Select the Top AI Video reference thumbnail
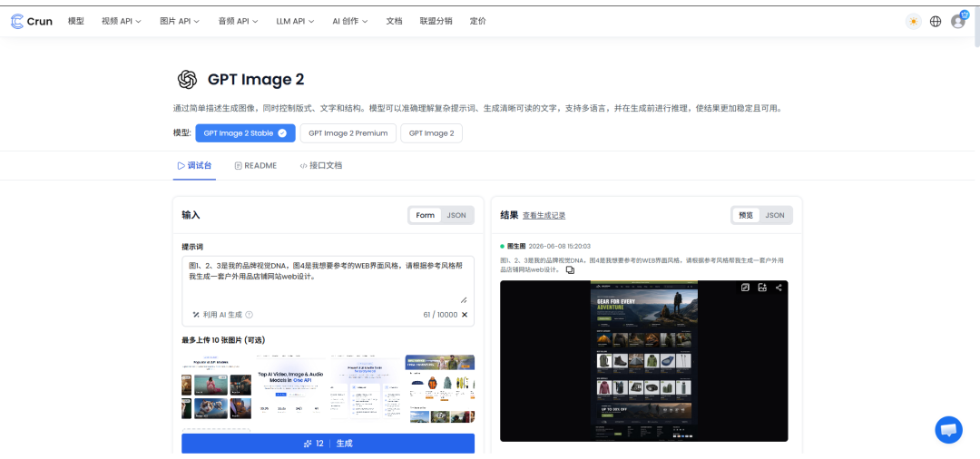 click(291, 388)
